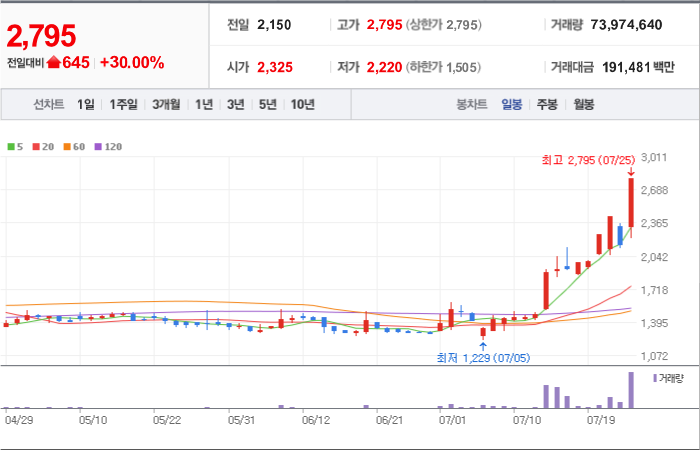
Task: Select the 1주일 line chart period
Action: (124, 104)
